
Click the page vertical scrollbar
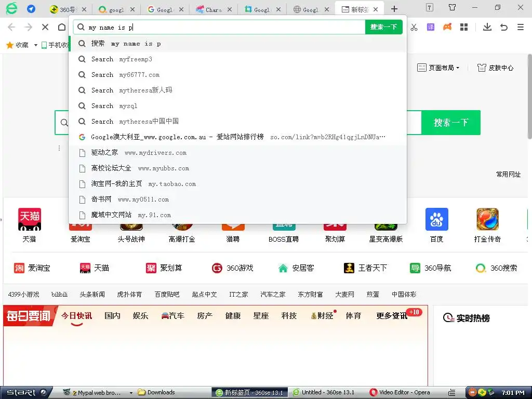click(x=529, y=97)
